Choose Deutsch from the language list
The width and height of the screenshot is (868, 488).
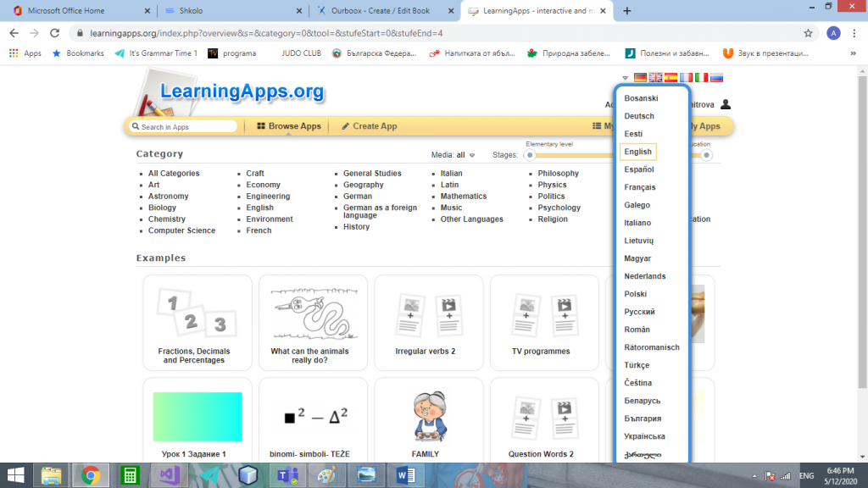[x=639, y=115]
